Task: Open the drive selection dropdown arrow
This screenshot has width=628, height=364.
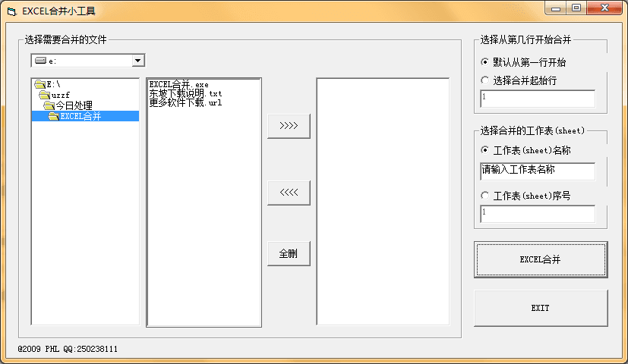Action: pos(137,61)
